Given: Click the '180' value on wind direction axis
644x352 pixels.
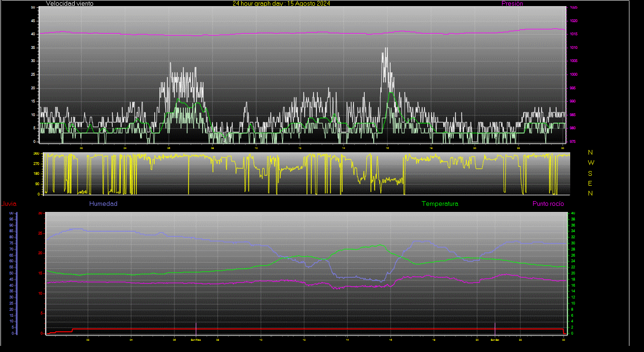Looking at the screenshot, I should (x=36, y=174).
